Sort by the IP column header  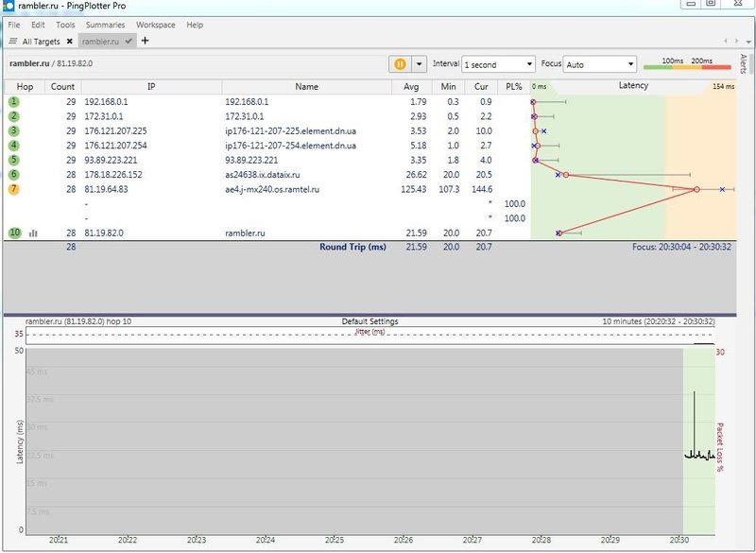click(x=151, y=87)
